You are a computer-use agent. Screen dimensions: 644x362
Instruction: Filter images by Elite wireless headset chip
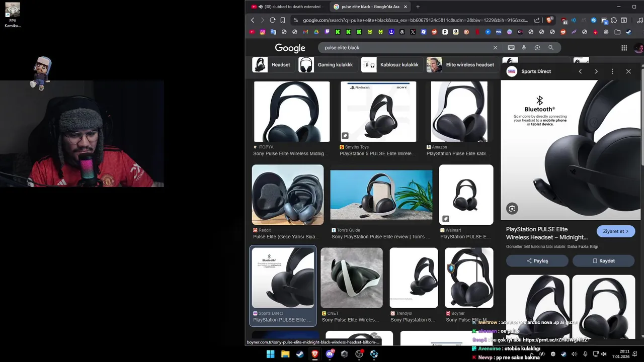pos(461,65)
